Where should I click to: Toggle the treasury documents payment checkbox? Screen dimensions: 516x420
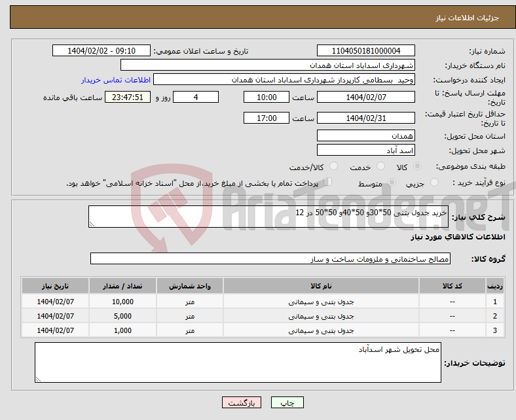pos(328,183)
